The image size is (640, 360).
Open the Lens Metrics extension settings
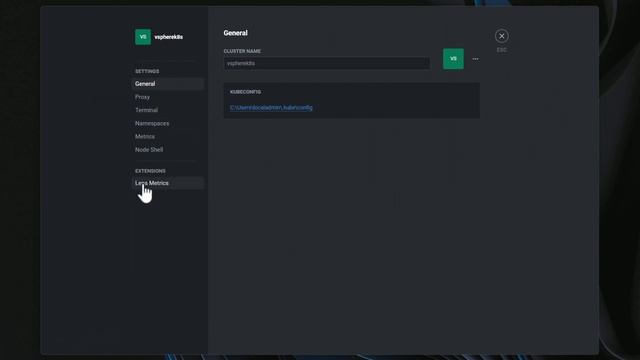169,183
